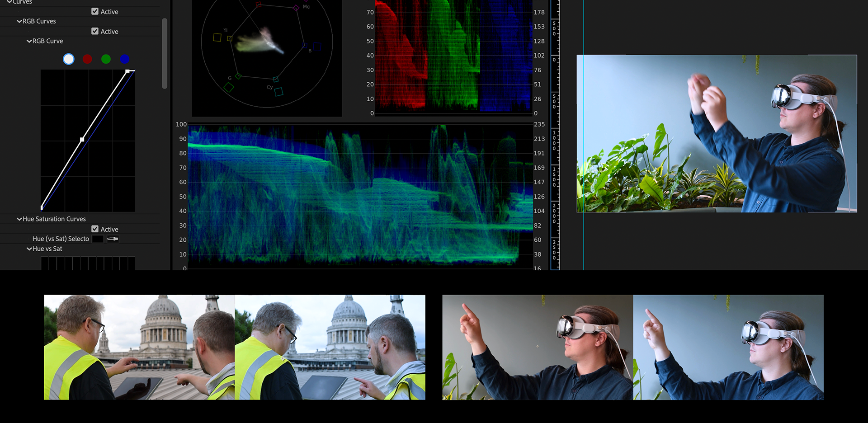Click the middle control point on RGB curve
868x423 pixels.
[x=82, y=140]
